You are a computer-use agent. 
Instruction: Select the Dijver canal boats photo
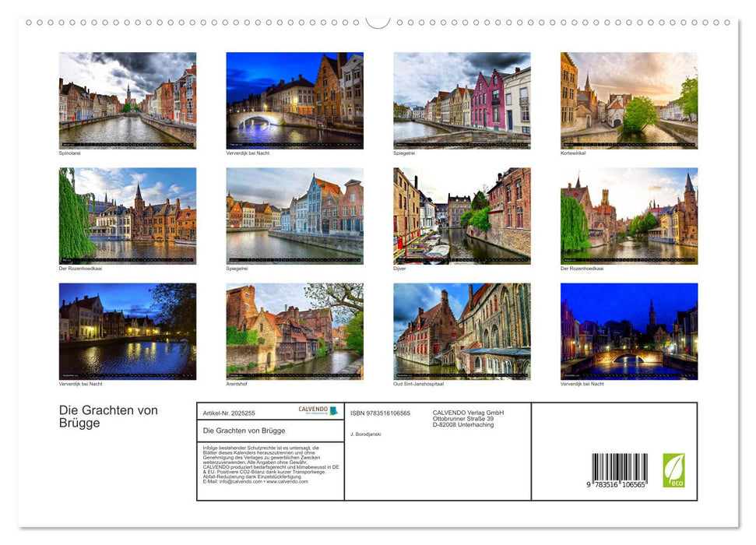pos(462,215)
